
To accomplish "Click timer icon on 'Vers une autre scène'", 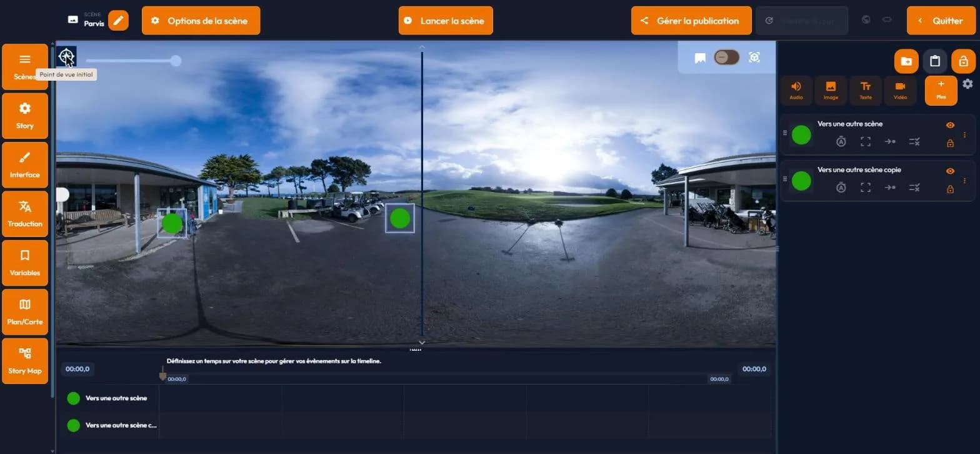I will (x=841, y=142).
